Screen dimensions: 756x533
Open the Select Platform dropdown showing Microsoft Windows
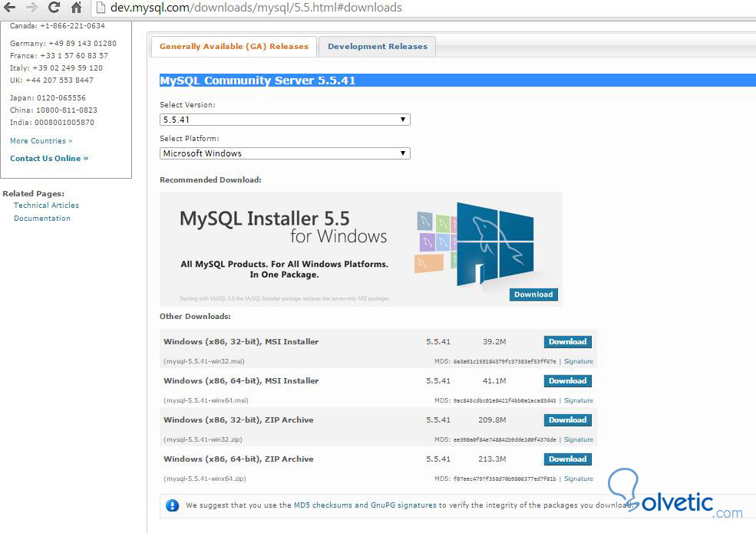click(285, 153)
